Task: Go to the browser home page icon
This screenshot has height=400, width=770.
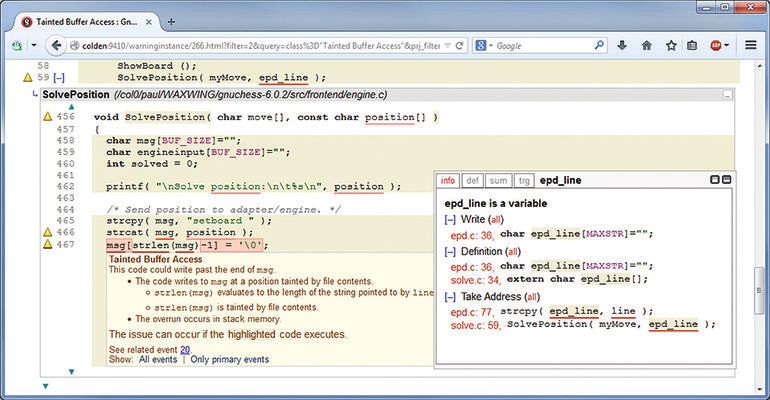Action: coord(647,46)
